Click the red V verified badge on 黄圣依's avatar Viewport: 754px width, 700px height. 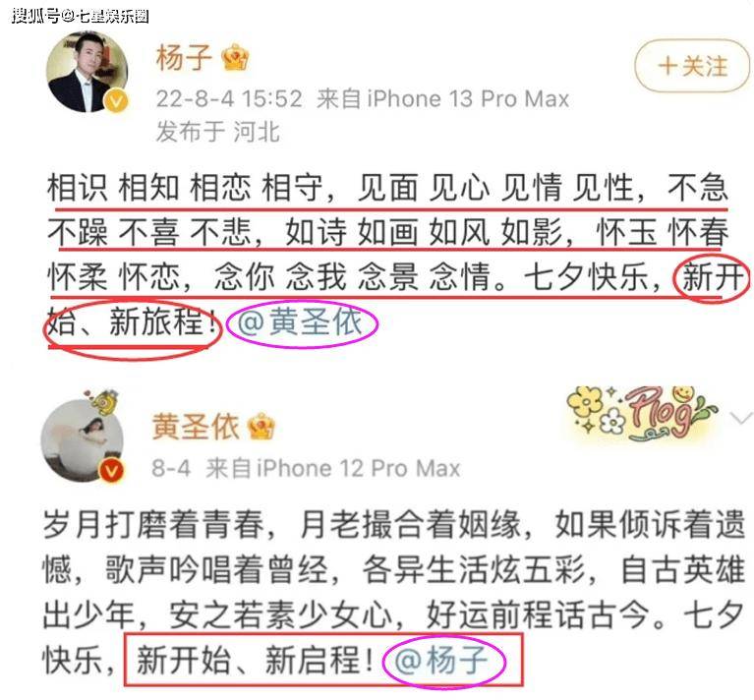[111, 471]
